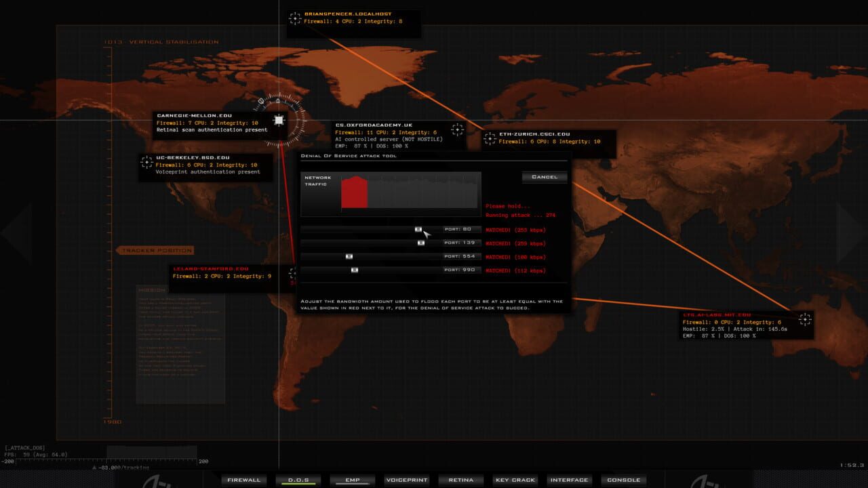Click the FPS counter readout
Viewport: 868px width, 488px height.
(35, 455)
